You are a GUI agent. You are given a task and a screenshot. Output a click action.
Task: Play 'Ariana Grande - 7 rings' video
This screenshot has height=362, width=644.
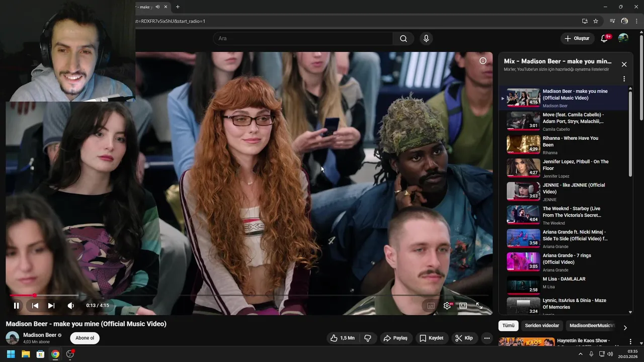pyautogui.click(x=565, y=262)
